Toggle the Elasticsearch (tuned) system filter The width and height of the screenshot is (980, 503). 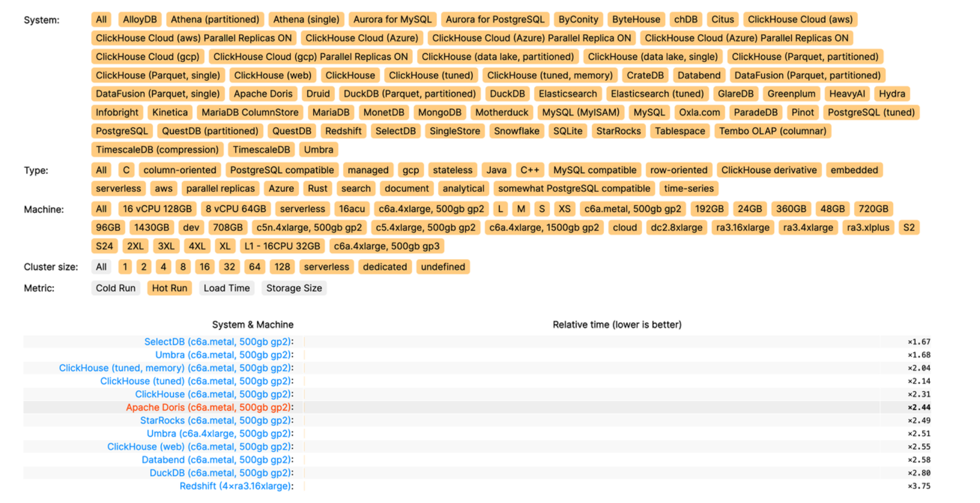coord(657,94)
